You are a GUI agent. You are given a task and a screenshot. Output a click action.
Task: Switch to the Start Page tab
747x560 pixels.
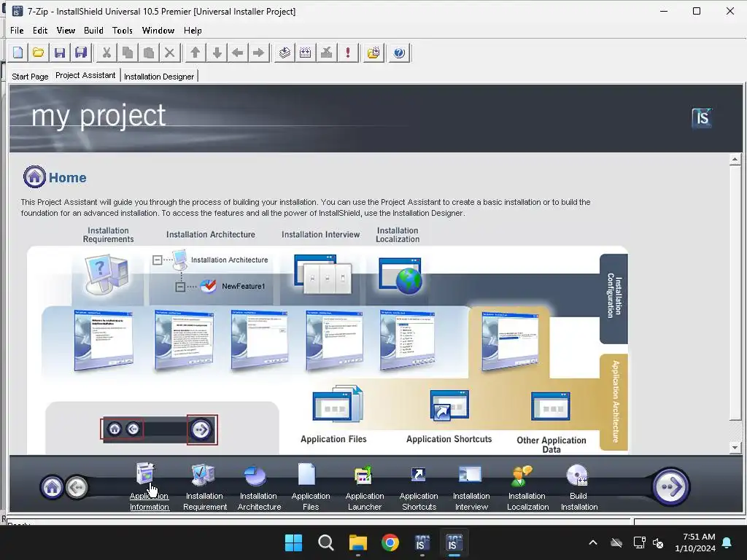[30, 76]
